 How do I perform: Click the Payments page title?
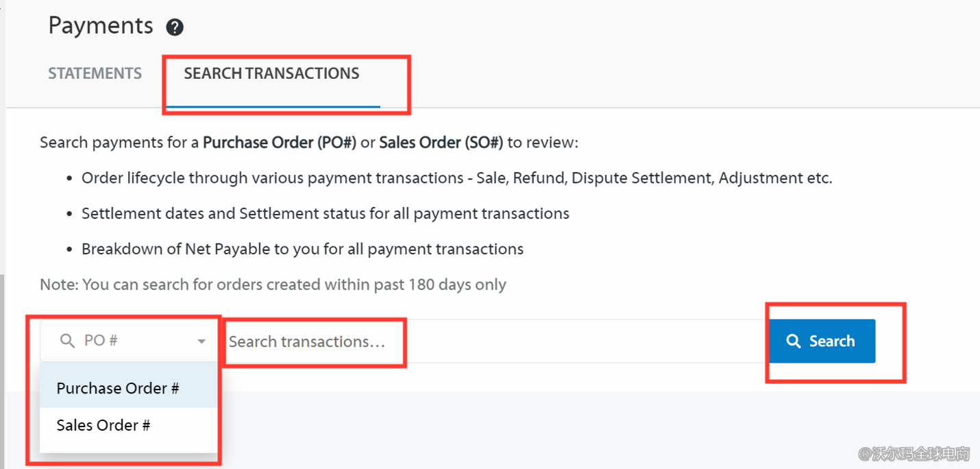100,25
